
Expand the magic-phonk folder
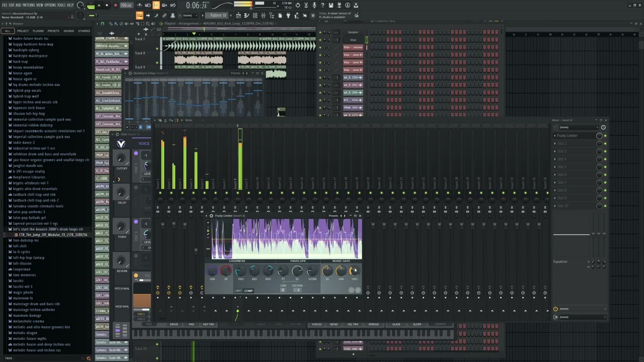[23, 292]
